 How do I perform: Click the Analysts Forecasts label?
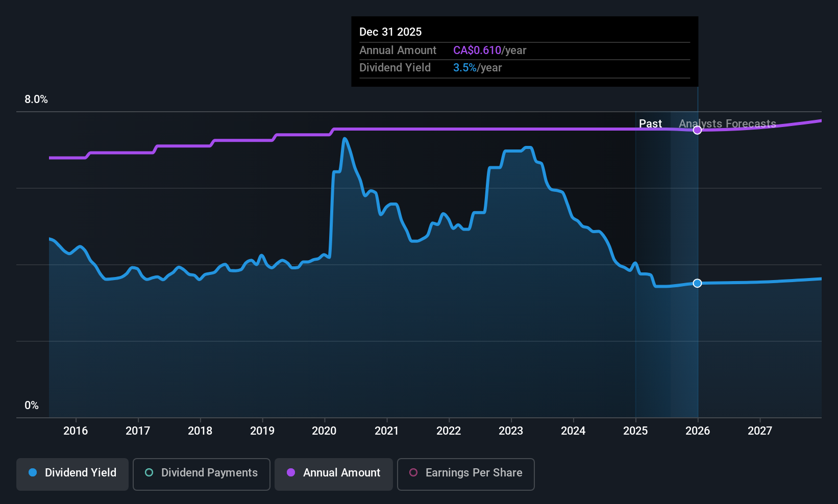click(x=727, y=123)
